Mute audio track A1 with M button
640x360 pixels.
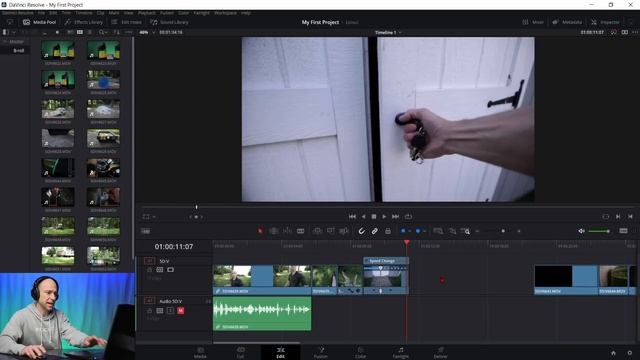(181, 311)
